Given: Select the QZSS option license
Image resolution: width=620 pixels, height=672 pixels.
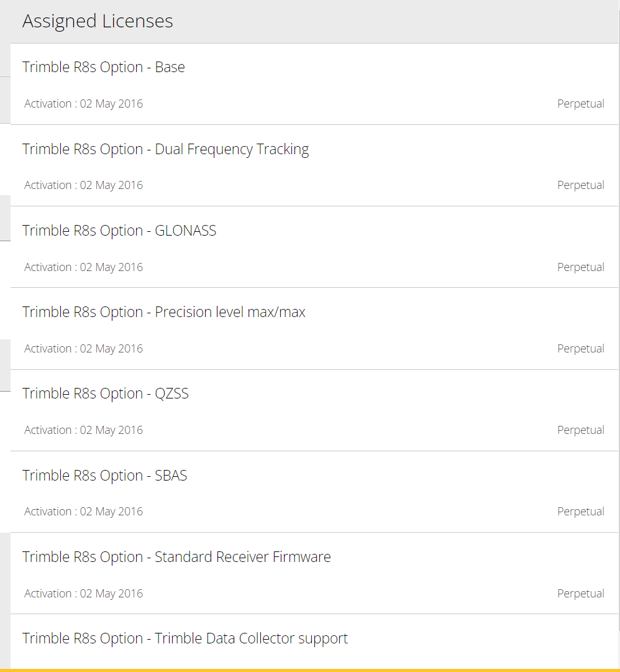Looking at the screenshot, I should point(314,410).
